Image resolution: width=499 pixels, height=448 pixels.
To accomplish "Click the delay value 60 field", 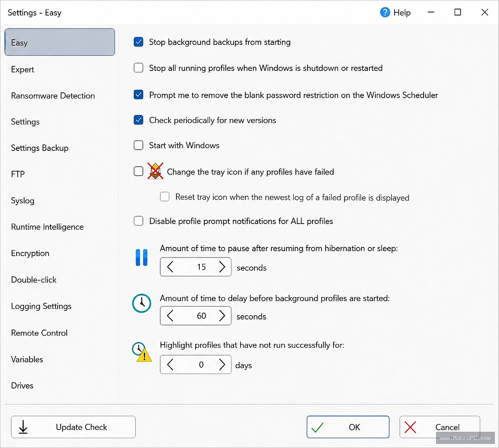I will coord(201,316).
